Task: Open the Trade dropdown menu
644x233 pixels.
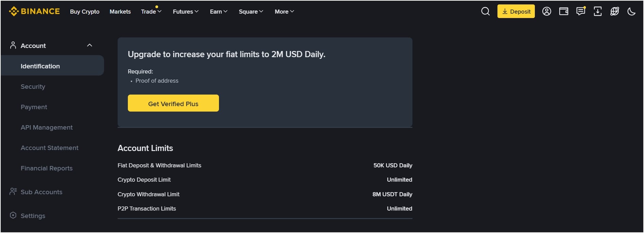Action: point(151,11)
